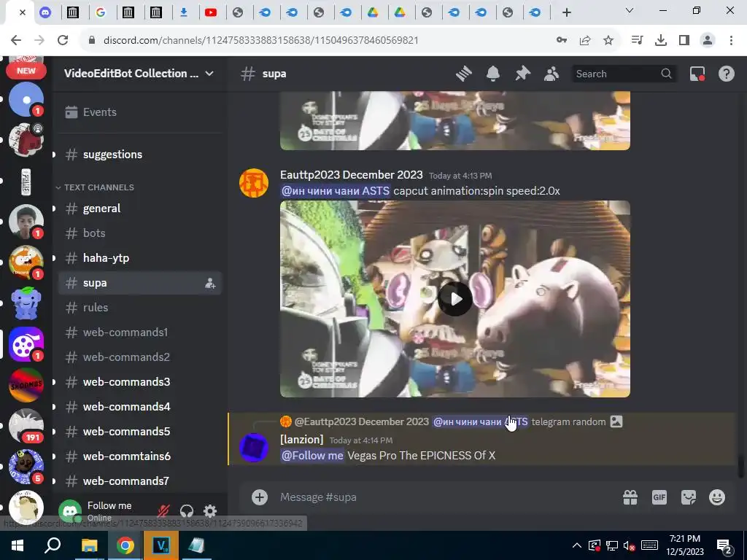Open the web-commtains6 channel
The image size is (747, 560).
pyautogui.click(x=139, y=456)
